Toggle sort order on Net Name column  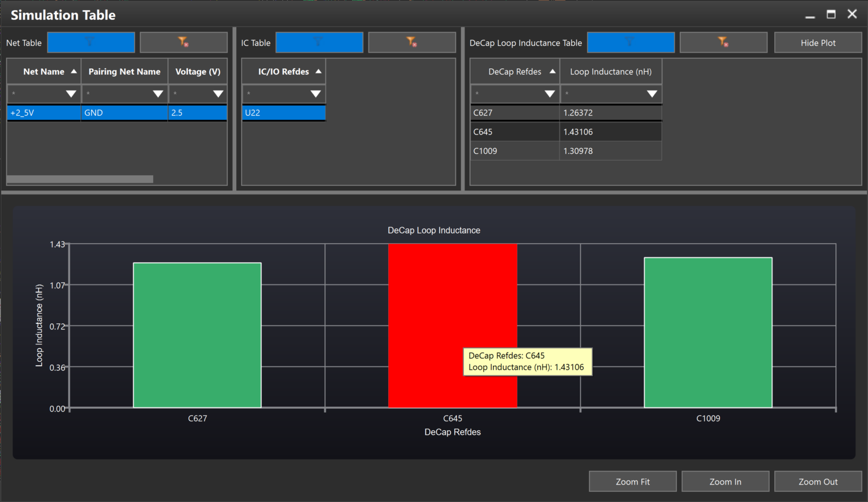43,71
